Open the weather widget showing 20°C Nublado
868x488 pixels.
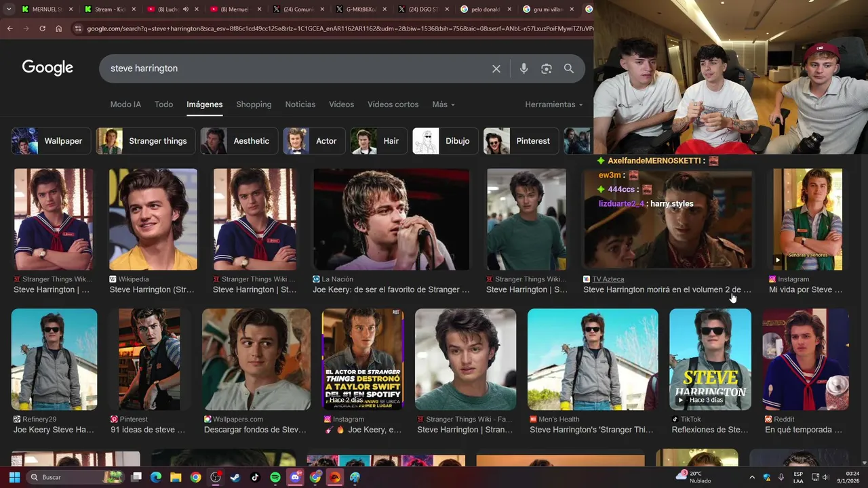click(694, 477)
